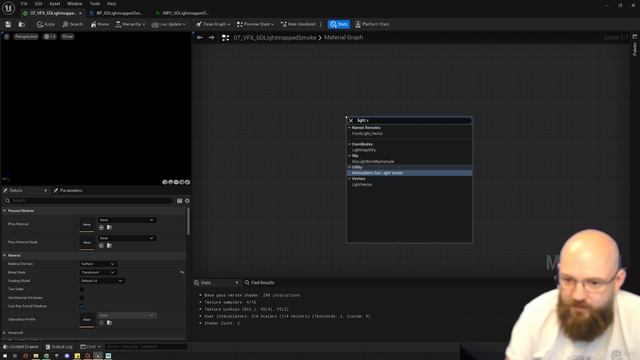Click the Browse to asset icon
The image size is (640, 360).
(22, 24)
